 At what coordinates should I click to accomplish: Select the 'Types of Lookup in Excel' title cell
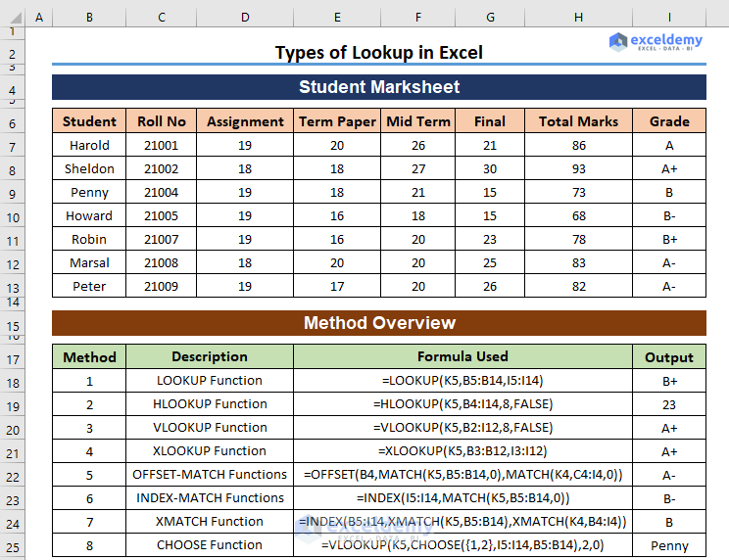coord(378,53)
